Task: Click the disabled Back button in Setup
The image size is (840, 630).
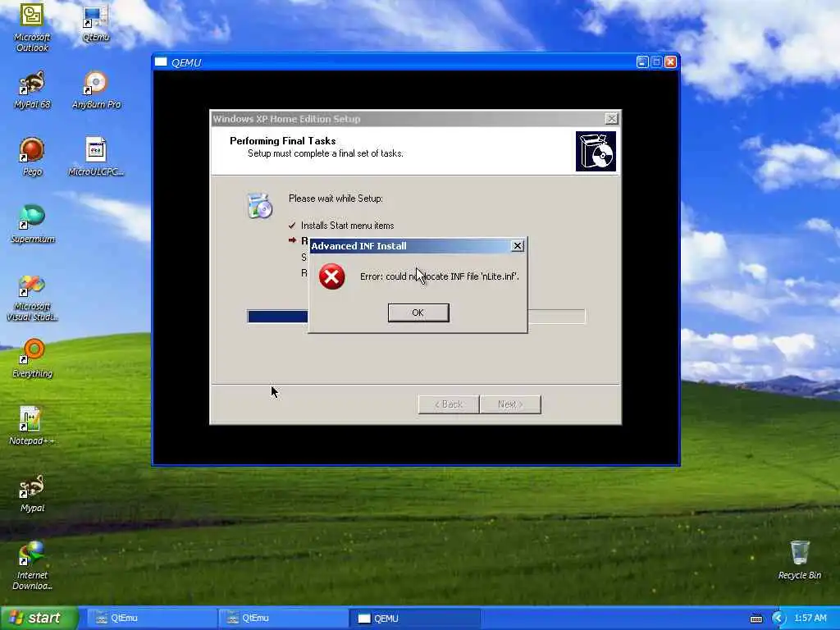Action: pos(449,404)
